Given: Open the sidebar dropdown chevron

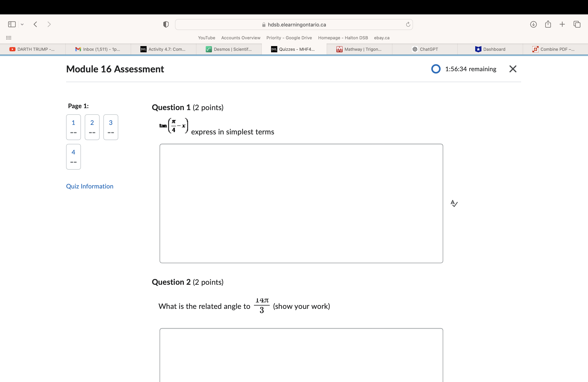Looking at the screenshot, I should (22, 24).
